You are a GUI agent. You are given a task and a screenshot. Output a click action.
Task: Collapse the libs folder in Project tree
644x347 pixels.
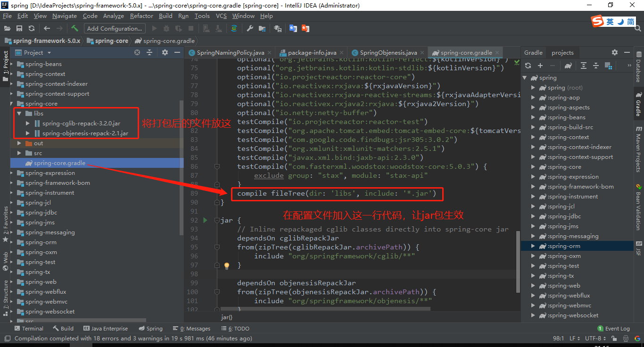(x=19, y=114)
